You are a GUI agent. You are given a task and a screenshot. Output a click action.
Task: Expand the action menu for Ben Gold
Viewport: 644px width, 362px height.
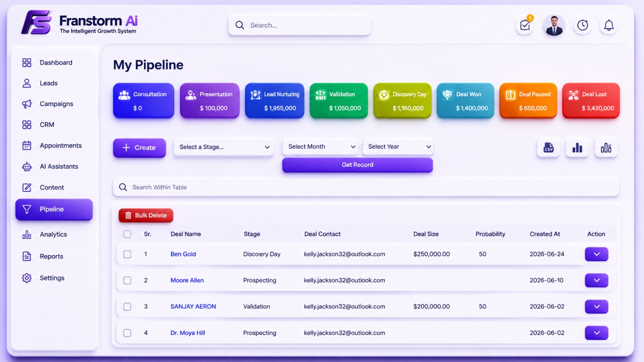[x=597, y=254]
